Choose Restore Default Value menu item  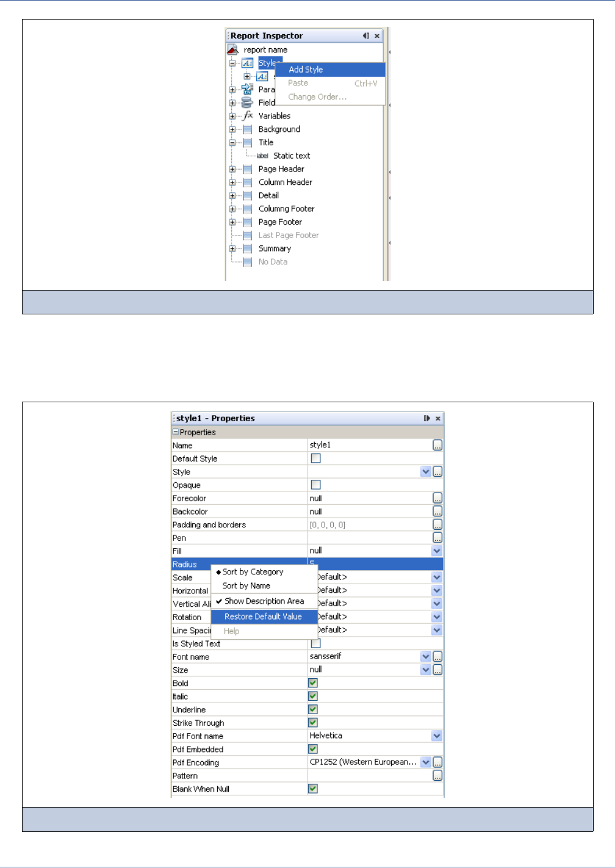[264, 617]
